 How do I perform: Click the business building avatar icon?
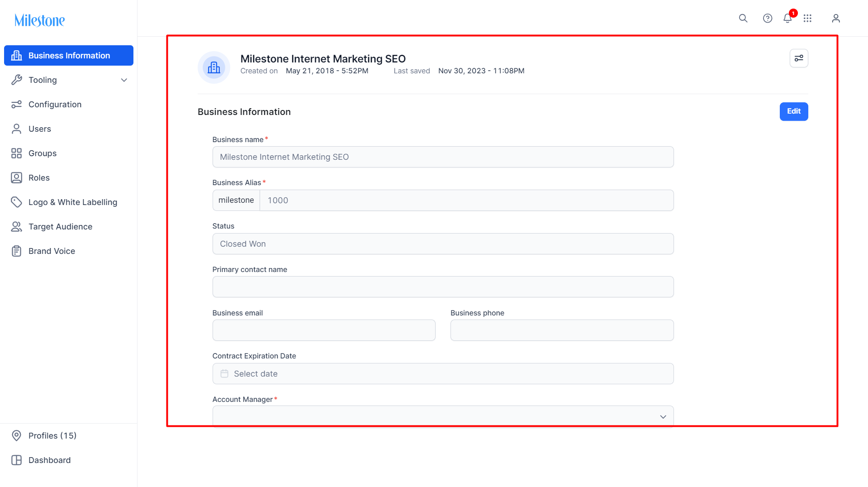click(x=214, y=67)
